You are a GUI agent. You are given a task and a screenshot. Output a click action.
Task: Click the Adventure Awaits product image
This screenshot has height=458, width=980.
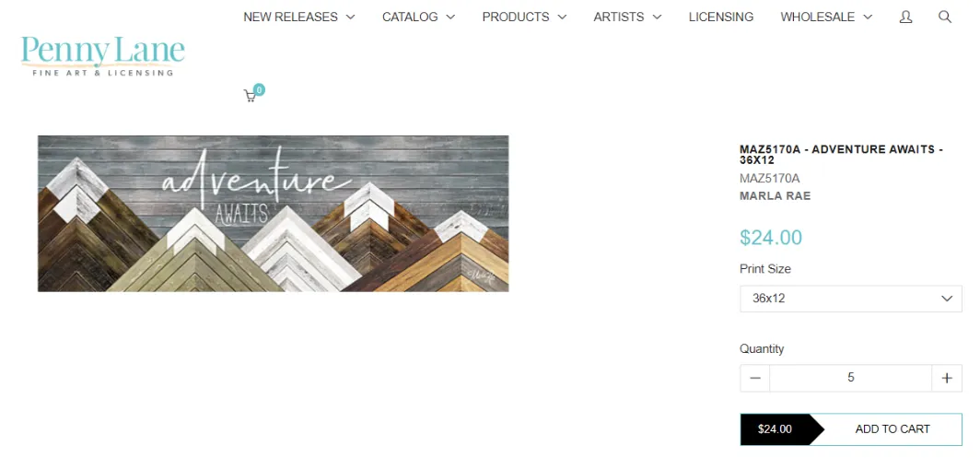(x=274, y=214)
